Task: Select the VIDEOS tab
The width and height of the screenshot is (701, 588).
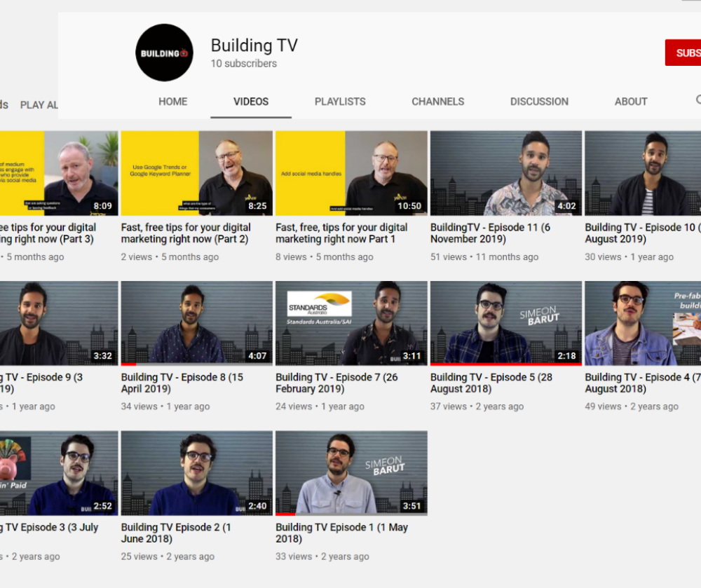Action: 251,102
